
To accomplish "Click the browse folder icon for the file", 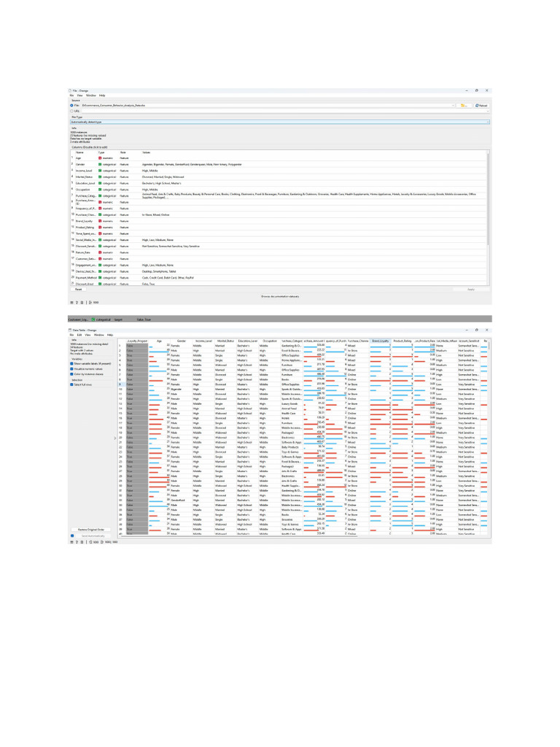I will (462, 106).
